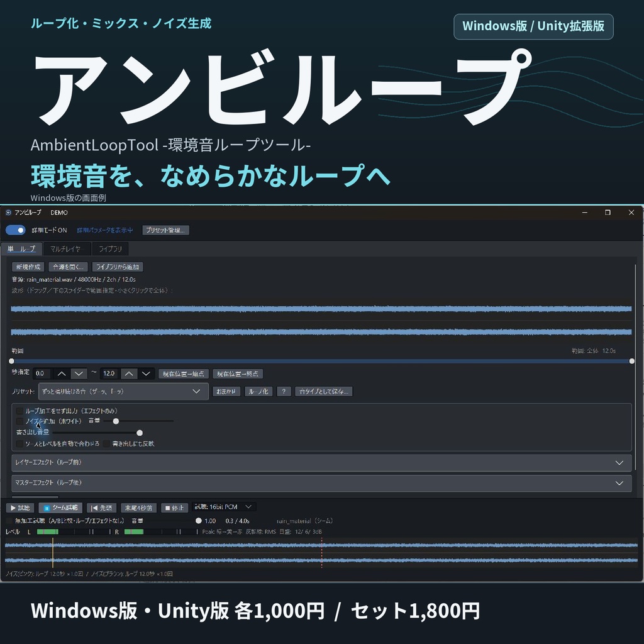644x644 pixels.
Task: Click the range slider right handle
Action: point(631,361)
